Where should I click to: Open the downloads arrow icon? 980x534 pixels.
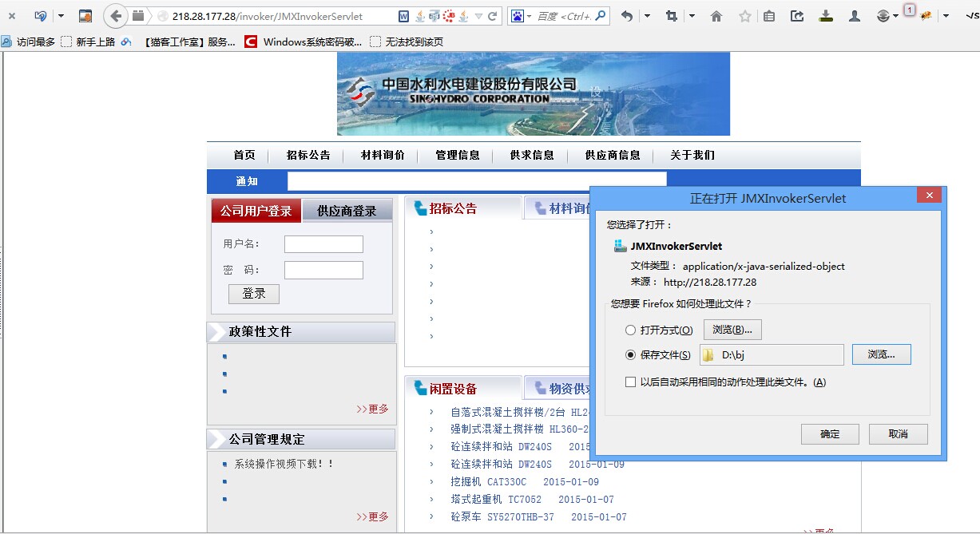[827, 16]
